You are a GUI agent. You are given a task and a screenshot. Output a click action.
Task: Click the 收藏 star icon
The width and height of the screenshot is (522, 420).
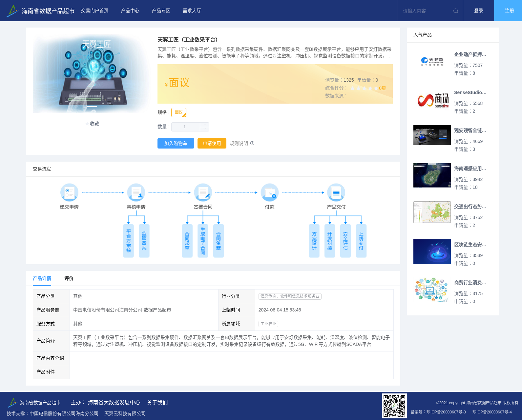pyautogui.click(x=87, y=124)
